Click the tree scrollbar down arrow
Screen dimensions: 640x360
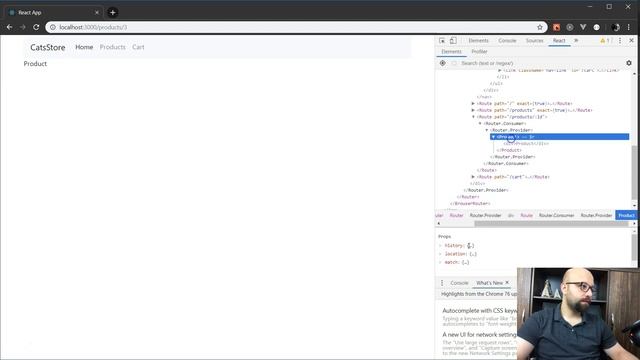coord(634,205)
